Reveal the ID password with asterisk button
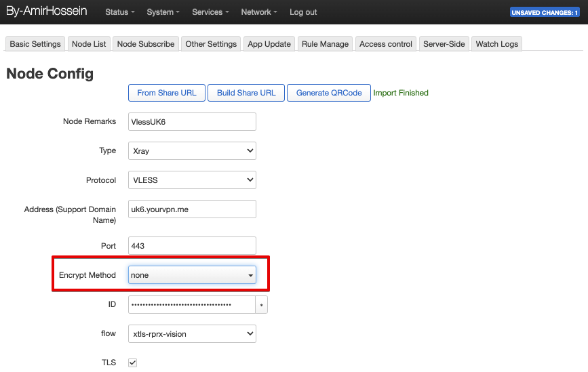Image resolution: width=588 pixels, height=372 pixels. [x=262, y=305]
